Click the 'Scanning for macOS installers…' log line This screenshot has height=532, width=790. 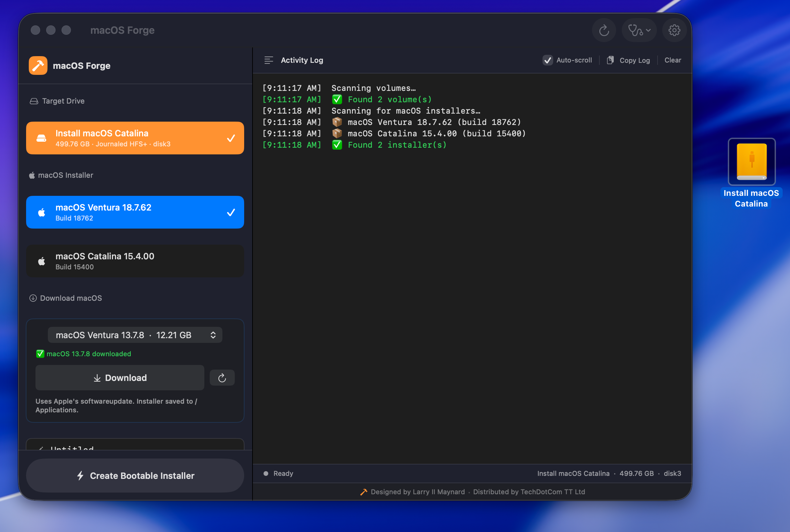click(406, 111)
